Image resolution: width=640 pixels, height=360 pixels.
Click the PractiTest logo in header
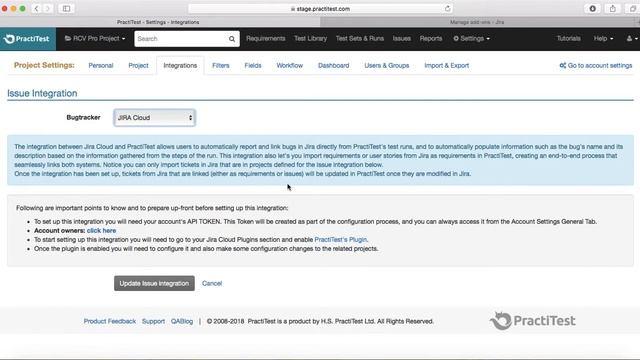(x=27, y=39)
